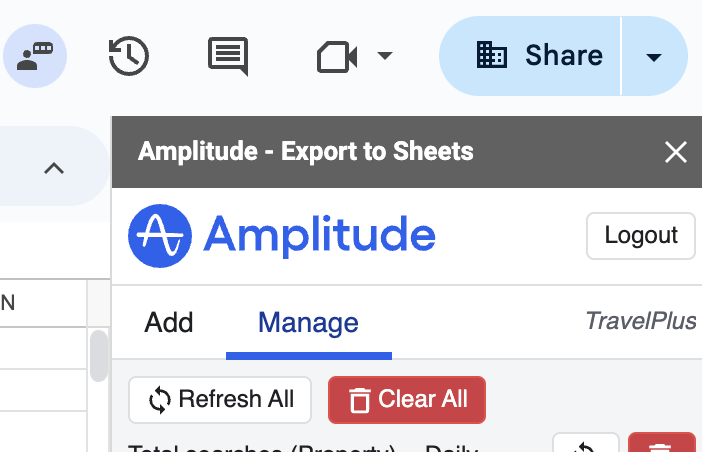The width and height of the screenshot is (702, 452).
Task: Collapse the menus with the chevron
Action: pyautogui.click(x=54, y=168)
